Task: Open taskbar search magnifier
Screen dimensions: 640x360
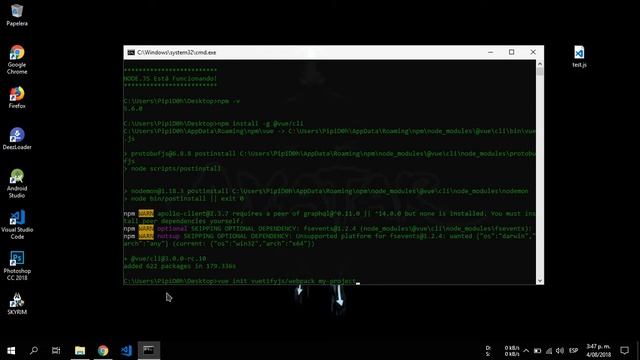Action: [34, 350]
